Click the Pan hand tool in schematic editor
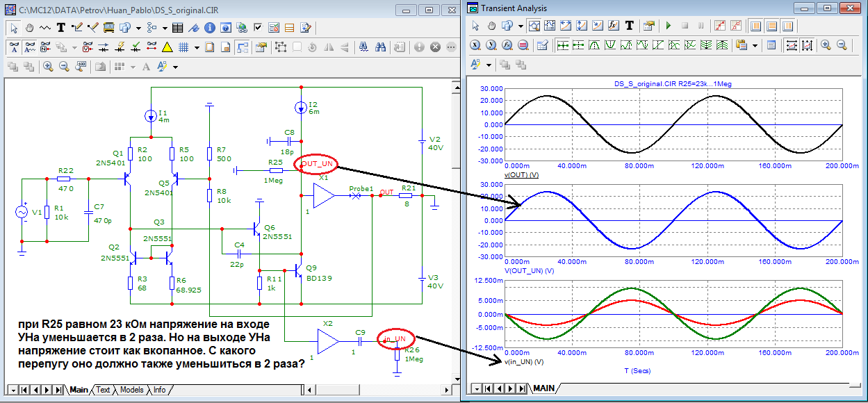868x403 pixels. pos(29,28)
